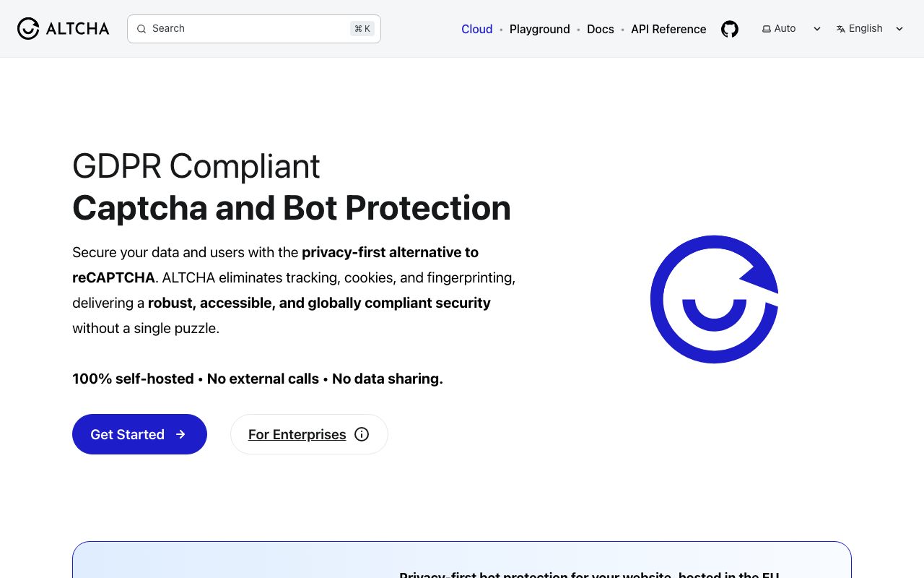Navigate to Docs
This screenshot has width=924, height=578.
(x=601, y=29)
